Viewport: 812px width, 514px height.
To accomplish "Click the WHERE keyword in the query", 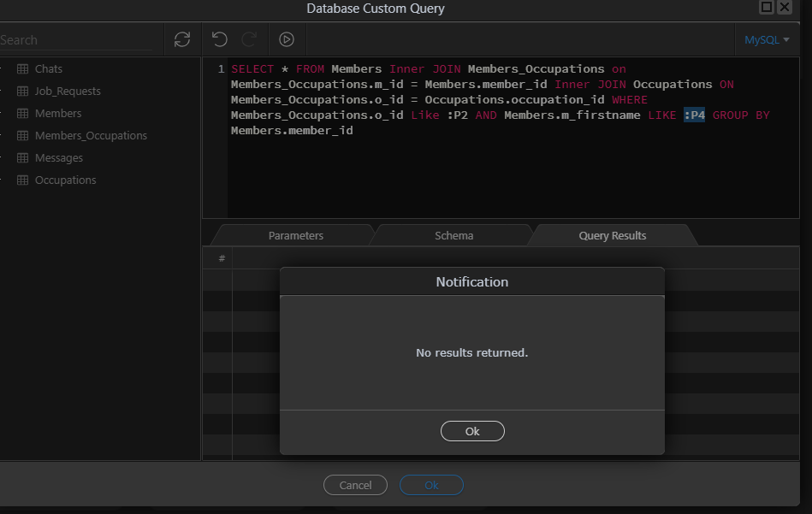I will click(630, 99).
